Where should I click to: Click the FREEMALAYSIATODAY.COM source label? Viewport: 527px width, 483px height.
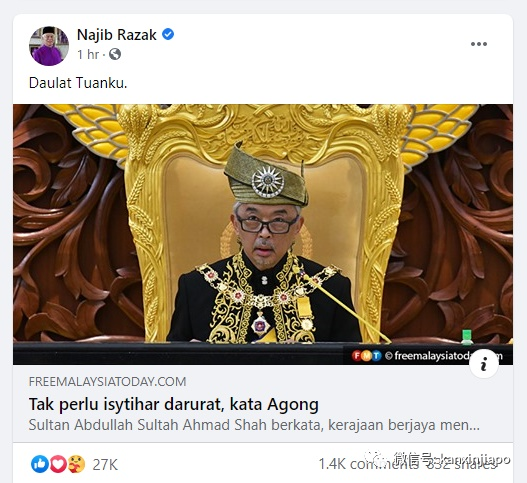tap(108, 381)
